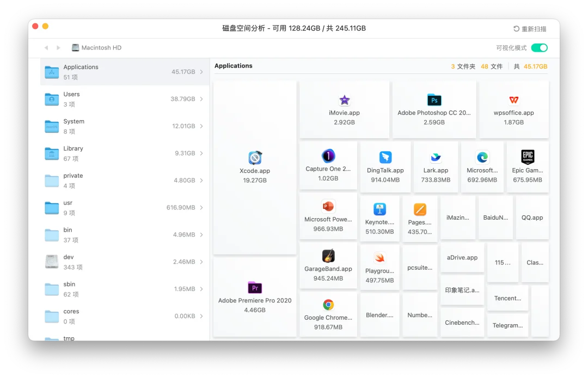Select the Microsoft Edge icon
The height and width of the screenshot is (378, 588).
[x=482, y=157]
